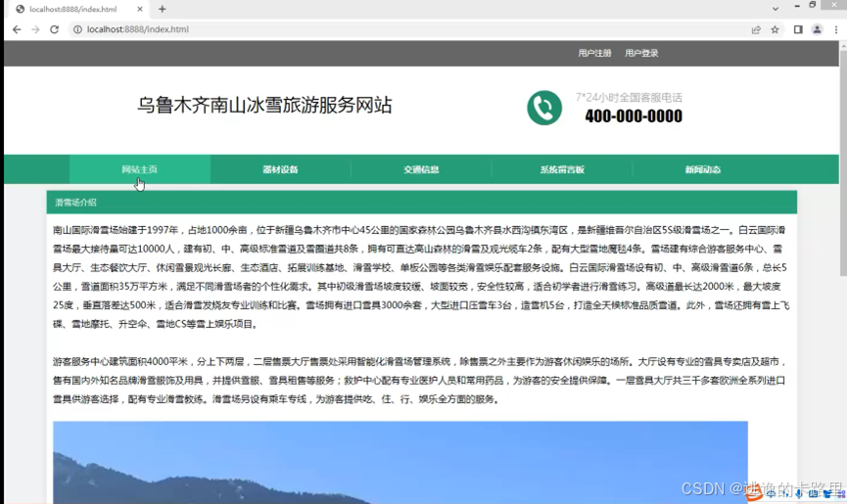Open the 新闻动态 navigation tab

tap(703, 169)
